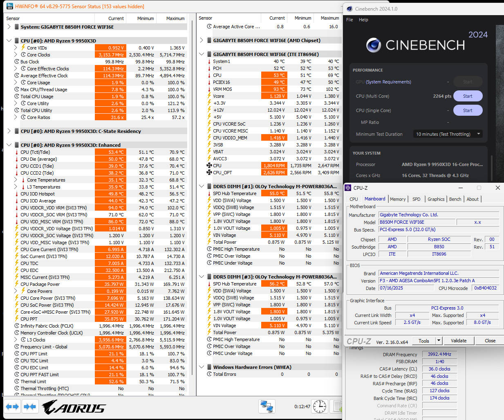The height and width of the screenshot is (420, 504).
Task: Click the chip icon of System: GIGABYTE B850M group
Action: (x=17, y=27)
